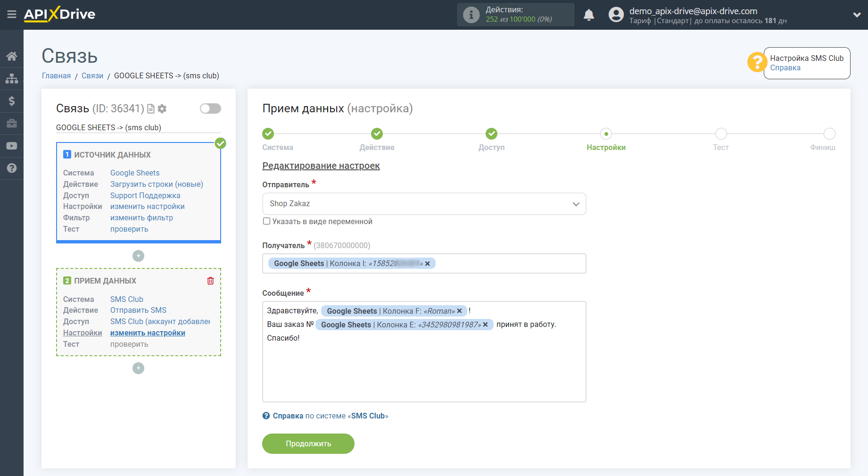
Task: Toggle the connection on/off switch
Action: pyautogui.click(x=210, y=109)
